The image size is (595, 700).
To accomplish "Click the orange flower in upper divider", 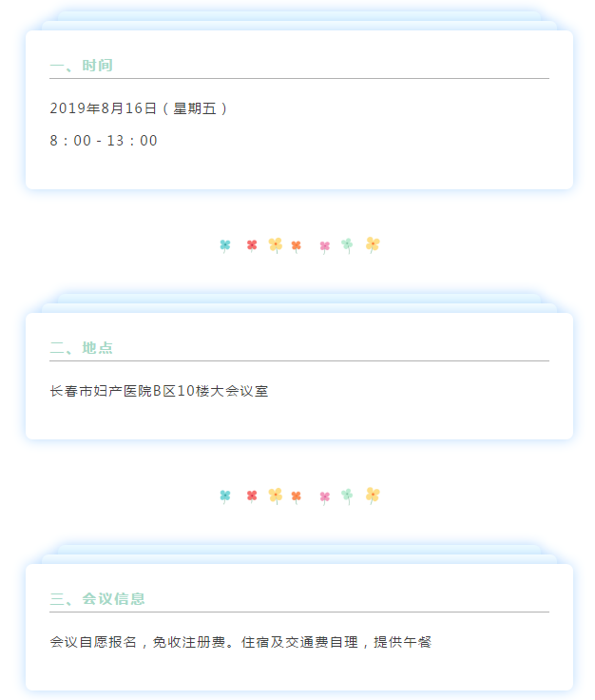I will pyautogui.click(x=297, y=246).
